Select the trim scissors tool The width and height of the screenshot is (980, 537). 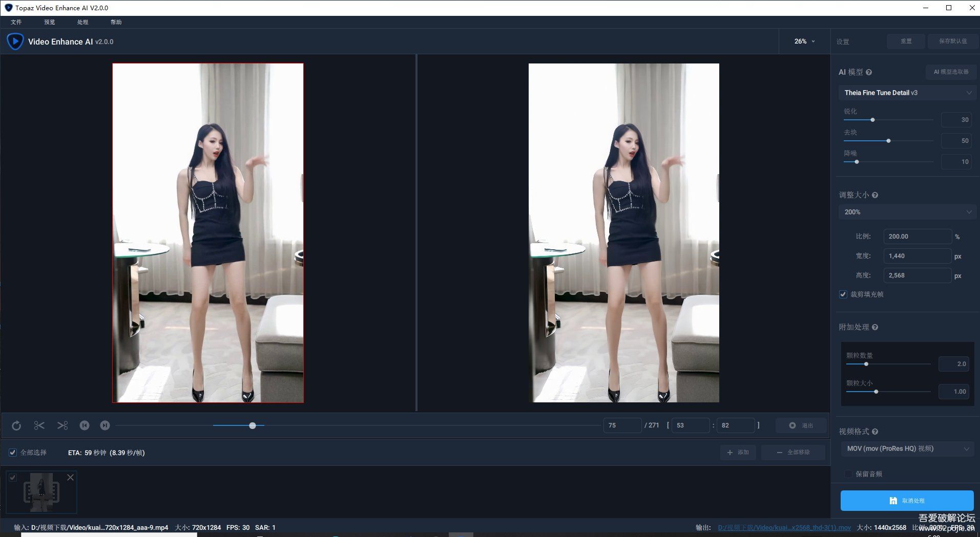pyautogui.click(x=39, y=425)
